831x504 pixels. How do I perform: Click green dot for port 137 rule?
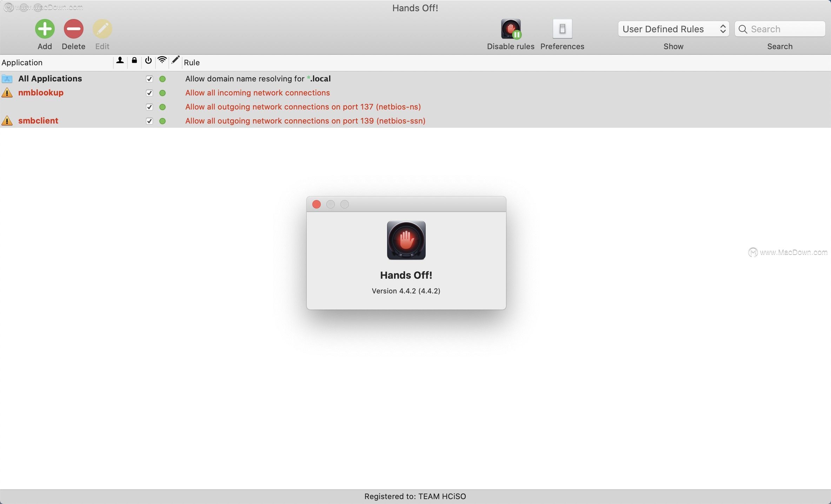(x=162, y=107)
